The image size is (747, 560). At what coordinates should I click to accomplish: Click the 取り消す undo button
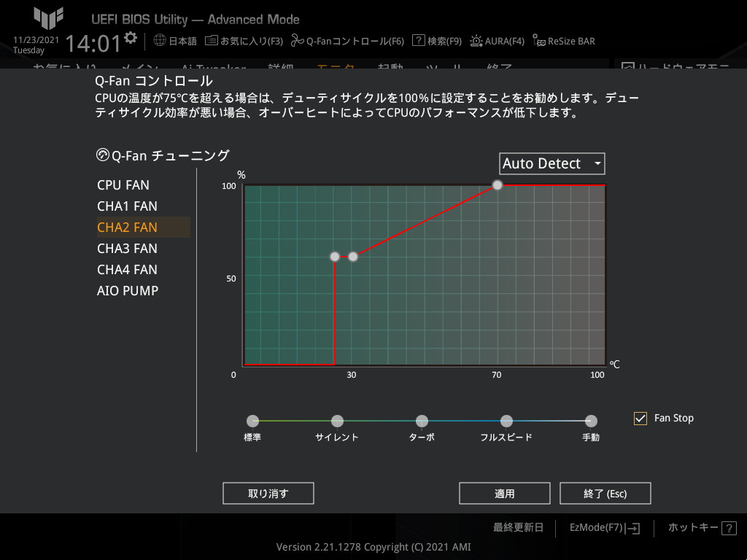[x=268, y=494]
